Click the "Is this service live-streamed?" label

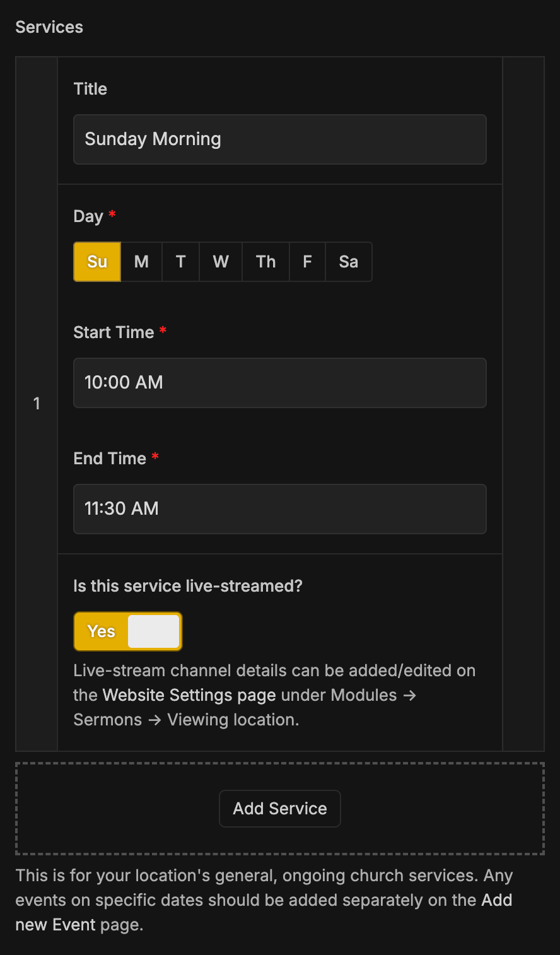(x=188, y=586)
